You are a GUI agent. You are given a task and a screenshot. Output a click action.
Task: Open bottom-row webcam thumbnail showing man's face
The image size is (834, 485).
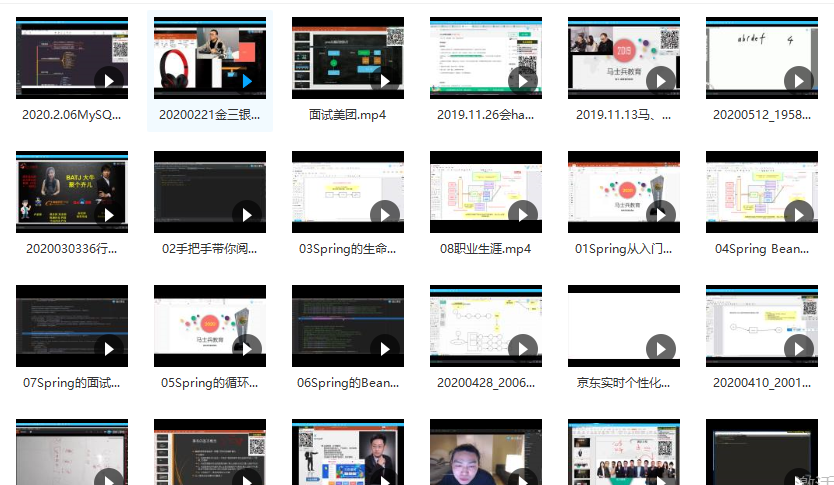point(486,452)
